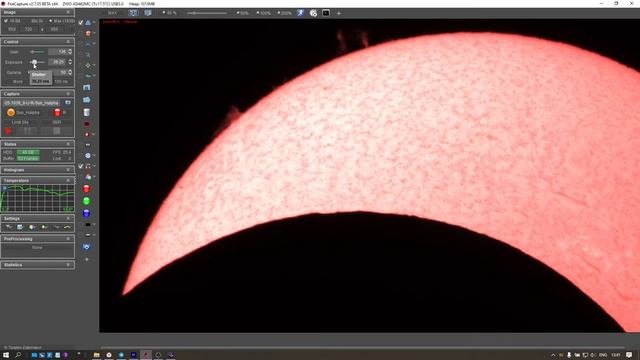Image resolution: width=640 pixels, height=360 pixels.
Task: Select the custom zoom percent radio button
Action: tap(164, 13)
